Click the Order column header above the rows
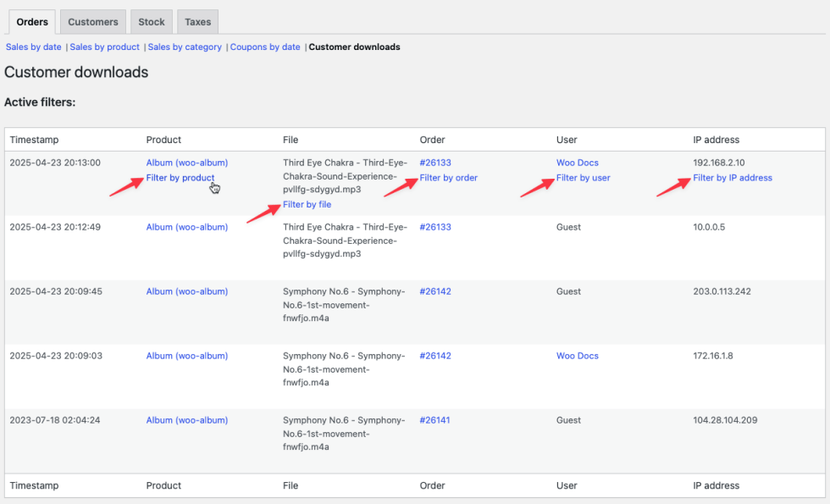This screenshot has height=504, width=830. click(433, 140)
